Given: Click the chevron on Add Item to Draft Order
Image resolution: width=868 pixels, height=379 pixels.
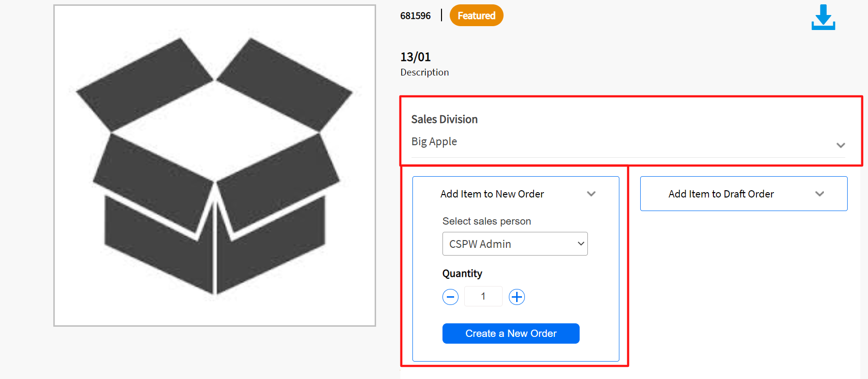Looking at the screenshot, I should point(820,194).
